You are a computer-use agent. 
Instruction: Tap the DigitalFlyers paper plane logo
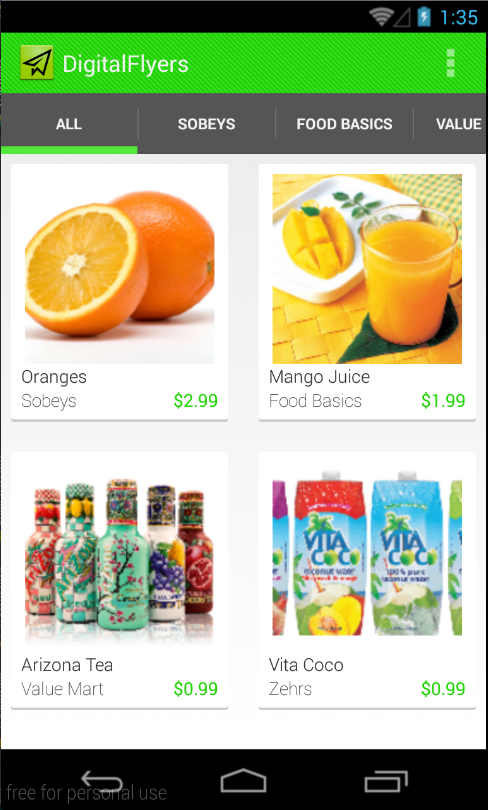[37, 63]
